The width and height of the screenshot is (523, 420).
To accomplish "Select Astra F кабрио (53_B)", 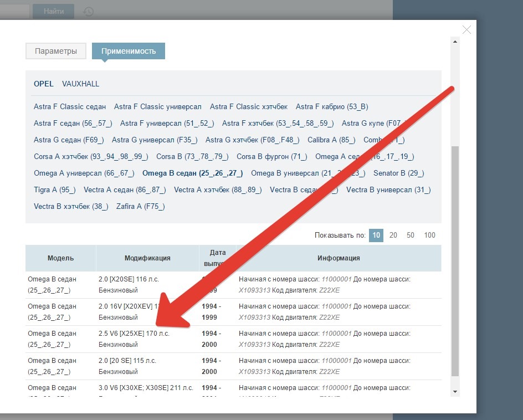I will point(332,107).
